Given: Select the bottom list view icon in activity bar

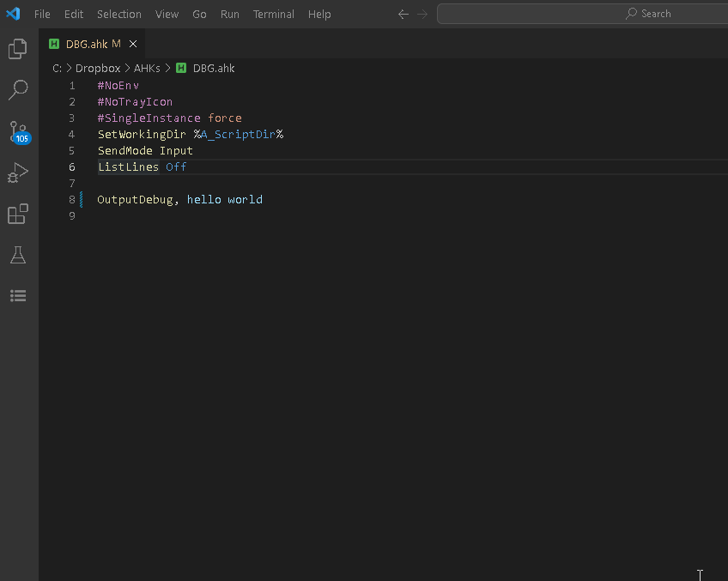Looking at the screenshot, I should click(x=18, y=295).
